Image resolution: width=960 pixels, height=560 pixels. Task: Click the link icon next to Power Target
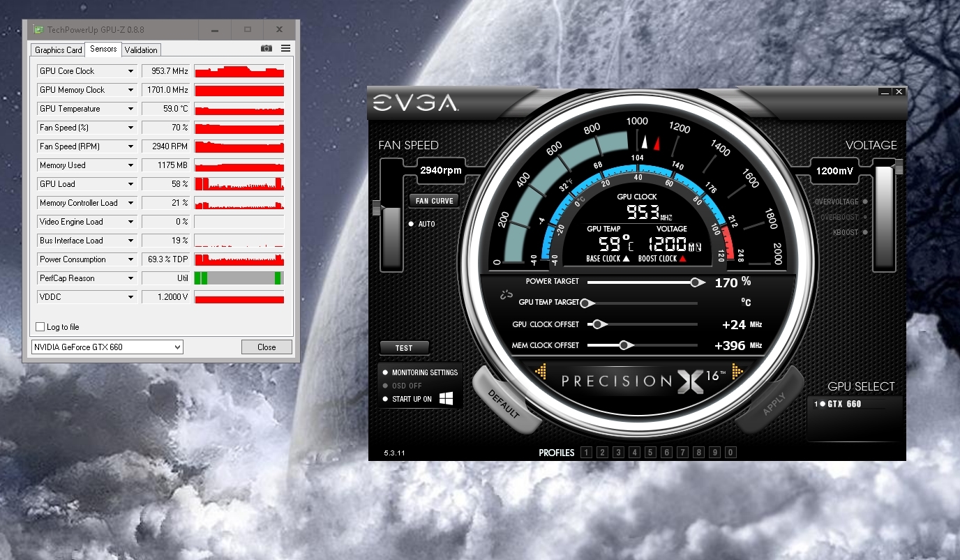507,294
